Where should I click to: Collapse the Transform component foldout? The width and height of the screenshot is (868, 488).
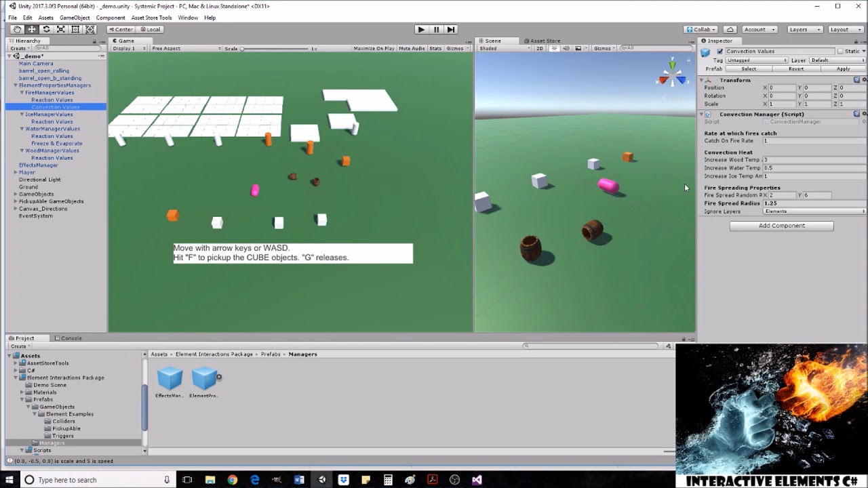[702, 80]
